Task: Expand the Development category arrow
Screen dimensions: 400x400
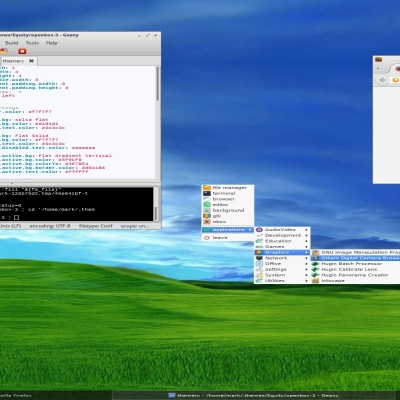Action: [306, 235]
